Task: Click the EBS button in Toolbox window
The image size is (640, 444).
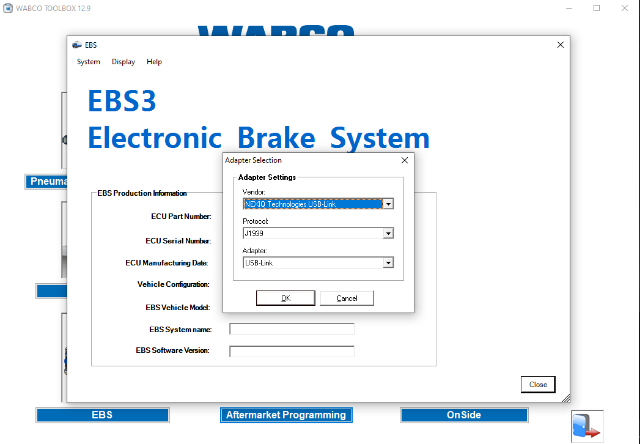Action: tap(102, 415)
